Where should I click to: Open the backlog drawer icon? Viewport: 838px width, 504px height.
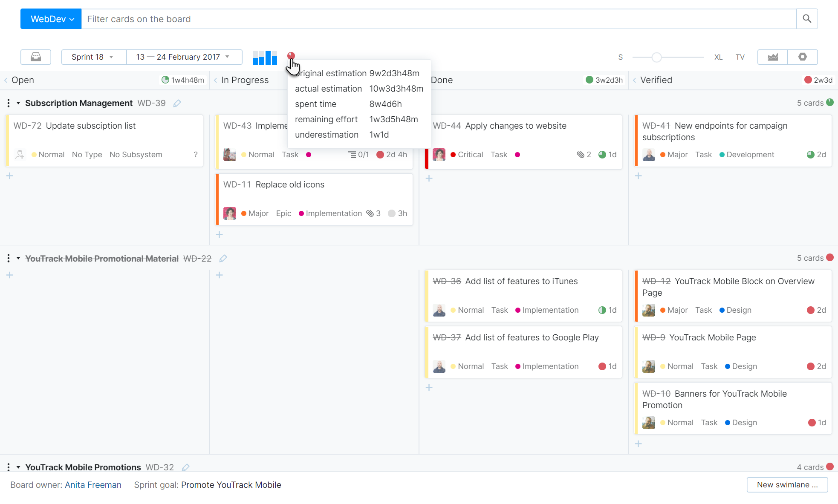point(36,57)
